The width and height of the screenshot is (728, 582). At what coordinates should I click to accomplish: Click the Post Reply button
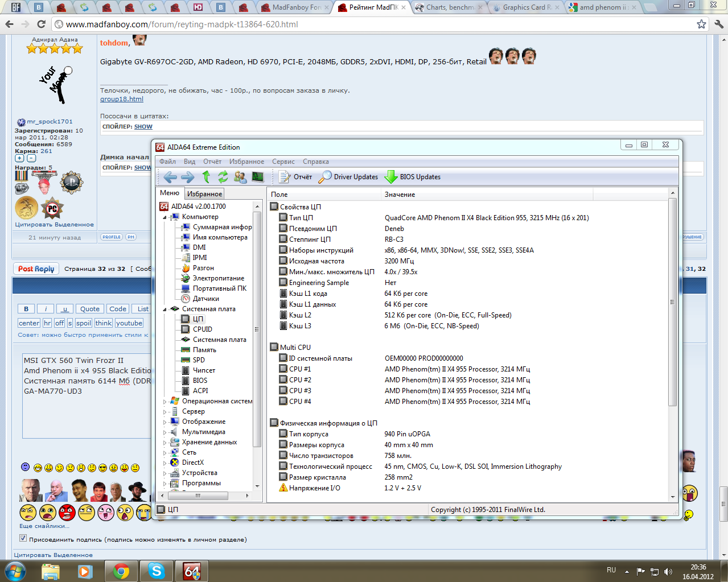(x=36, y=269)
